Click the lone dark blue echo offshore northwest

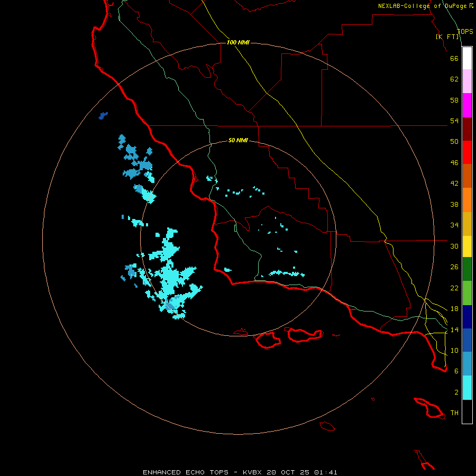103,116
